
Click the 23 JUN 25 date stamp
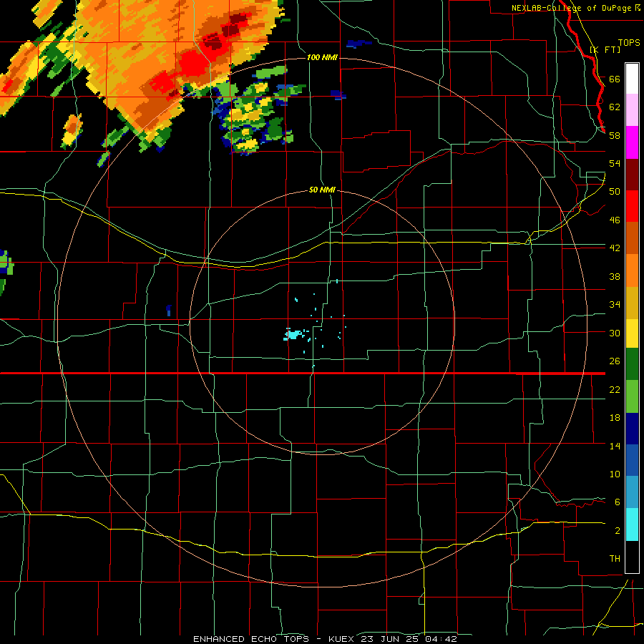[x=391, y=639]
